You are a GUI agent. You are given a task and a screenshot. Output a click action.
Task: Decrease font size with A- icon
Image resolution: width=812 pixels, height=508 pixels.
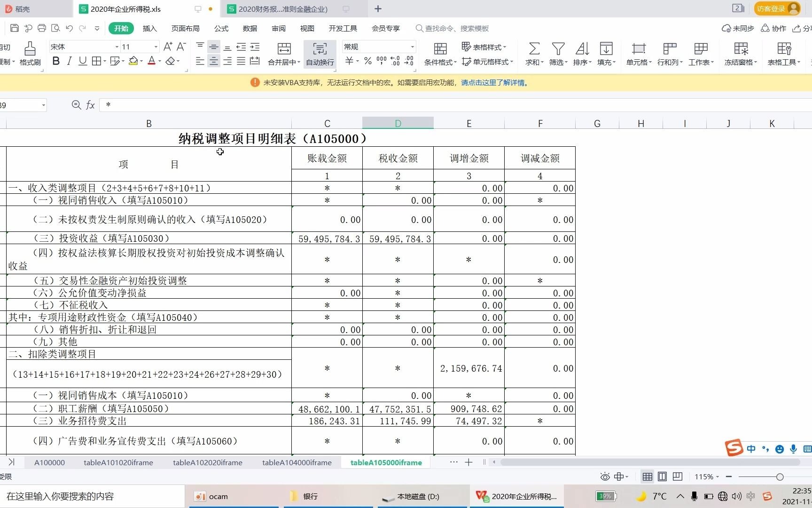[x=181, y=46]
